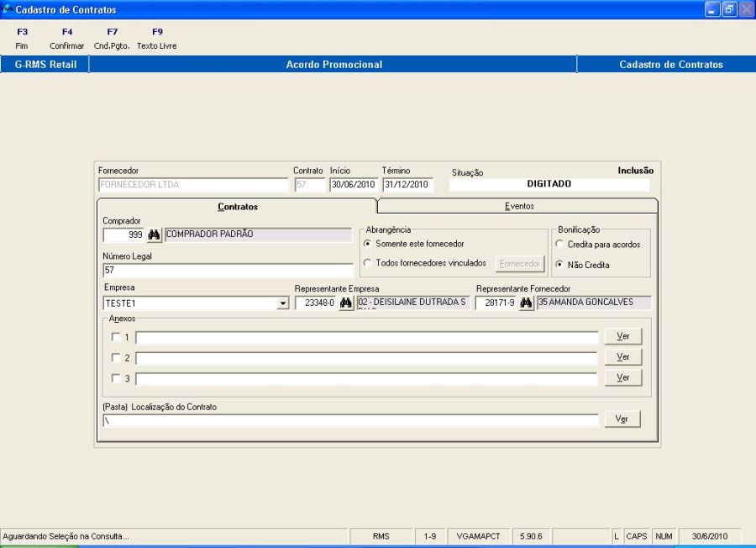Open F7 Cnd.Pgto. payment conditions

pos(112,39)
